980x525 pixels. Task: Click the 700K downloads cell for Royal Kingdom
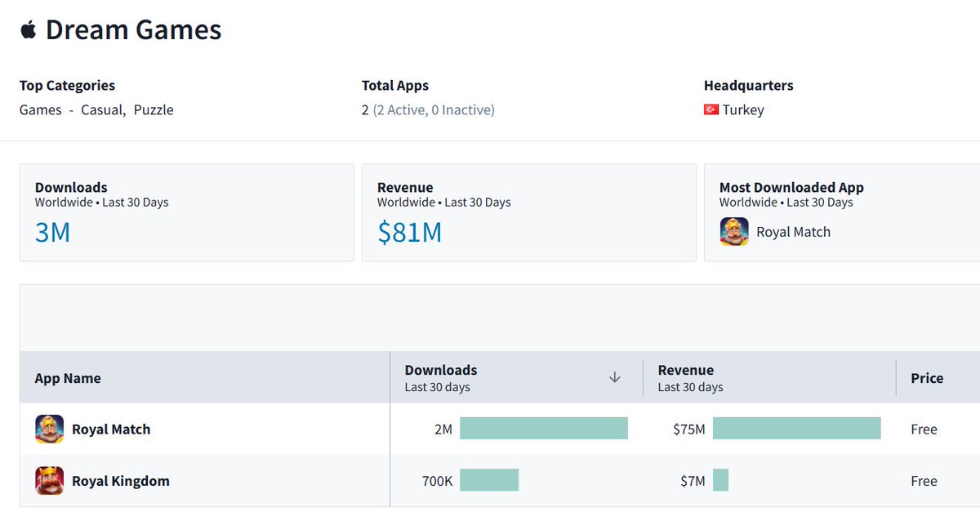click(x=437, y=481)
